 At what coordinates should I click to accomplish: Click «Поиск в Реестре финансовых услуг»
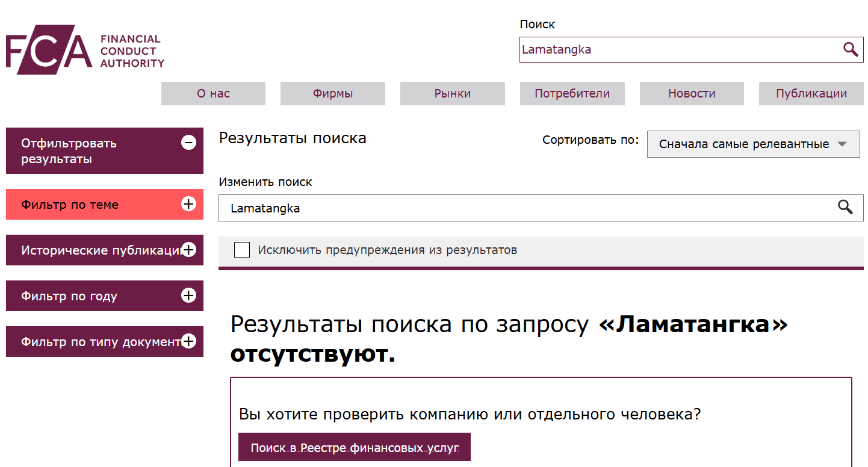coord(355,447)
